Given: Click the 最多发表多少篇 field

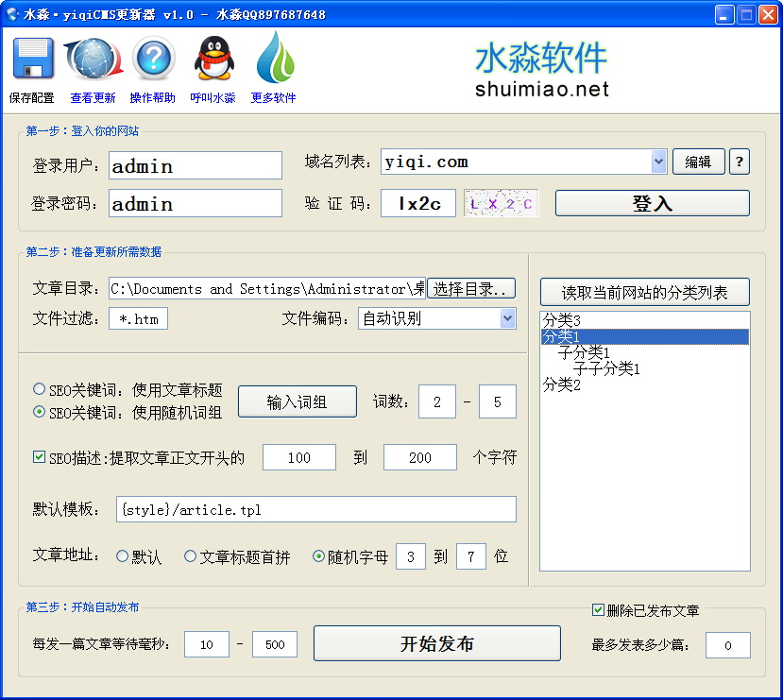Looking at the screenshot, I should (x=727, y=645).
